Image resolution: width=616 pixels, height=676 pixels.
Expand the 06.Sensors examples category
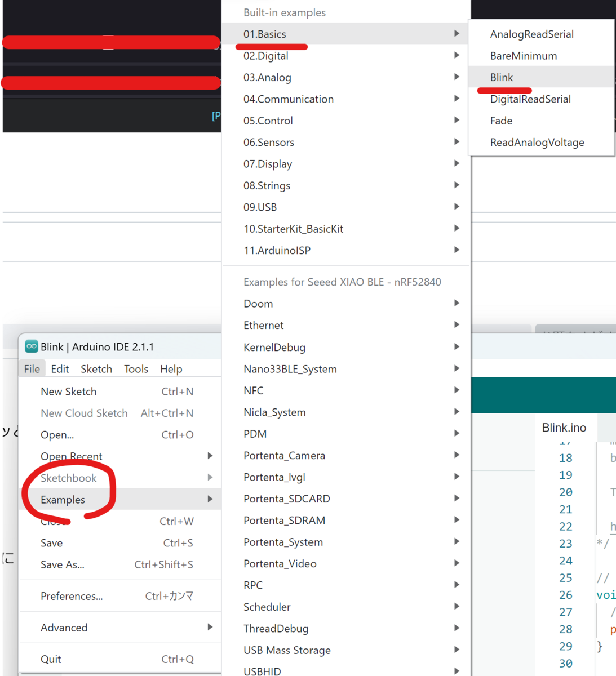pos(345,143)
